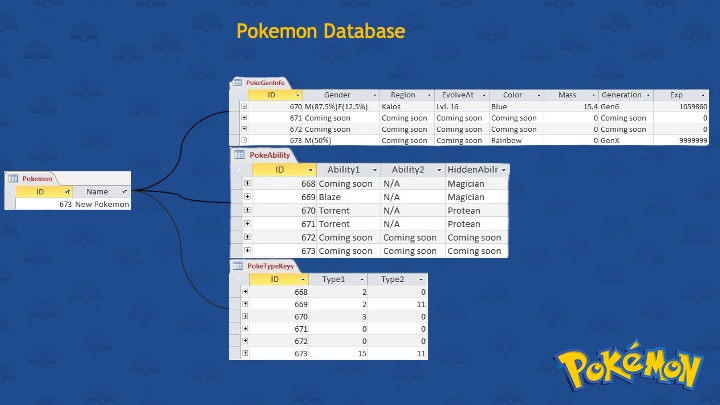Select the 'GenX' generation cell
The image size is (720, 405).
pos(626,140)
